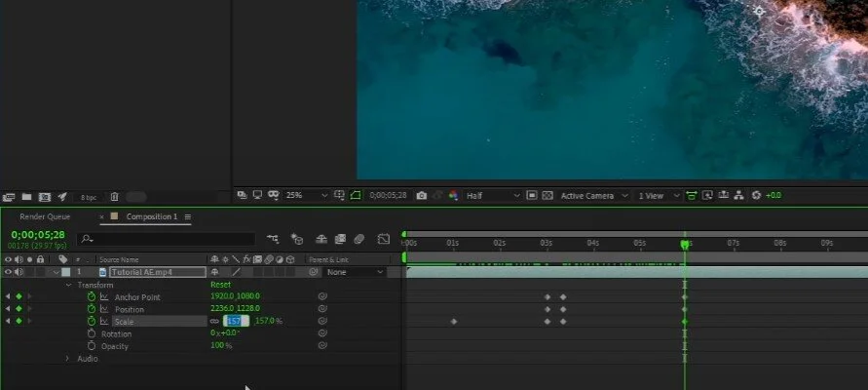
Task: Click the Parent pick whip for Tutorial AE.mp4
Action: pyautogui.click(x=314, y=272)
